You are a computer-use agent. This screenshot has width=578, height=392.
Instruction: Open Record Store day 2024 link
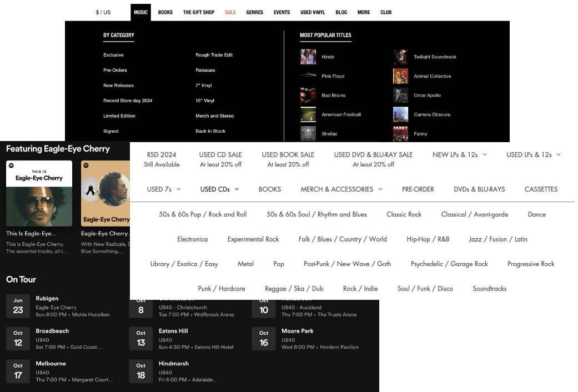128,100
